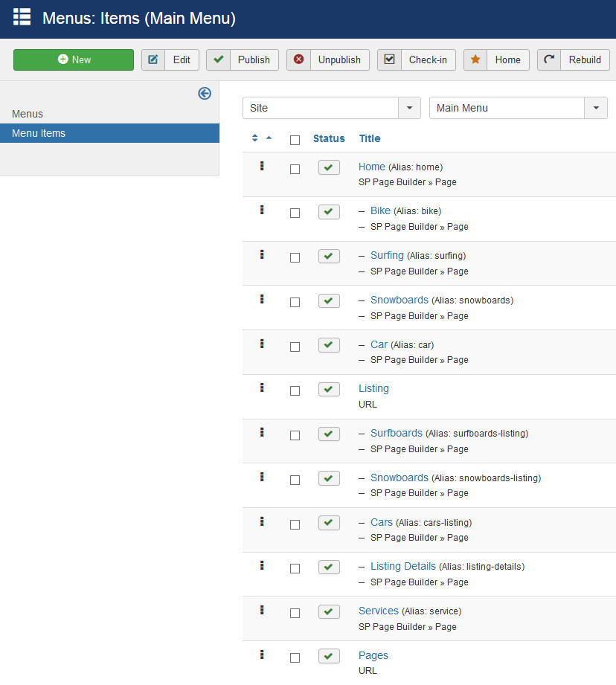
Task: Click the Home star icon button
Action: tap(475, 60)
